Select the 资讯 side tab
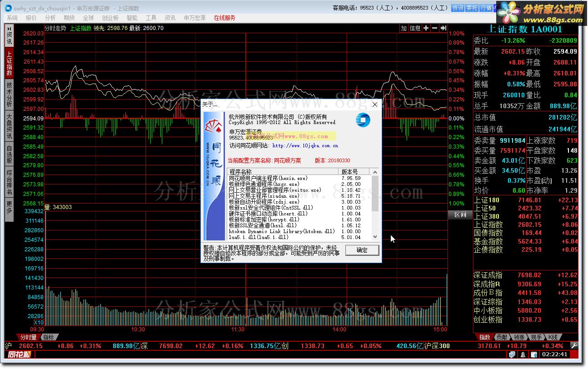This screenshot has width=588, height=369. [9, 36]
